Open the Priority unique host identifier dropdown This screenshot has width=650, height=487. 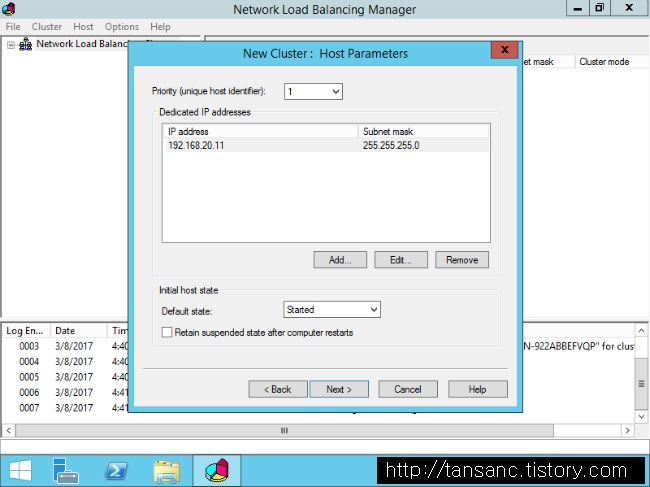pyautogui.click(x=313, y=92)
